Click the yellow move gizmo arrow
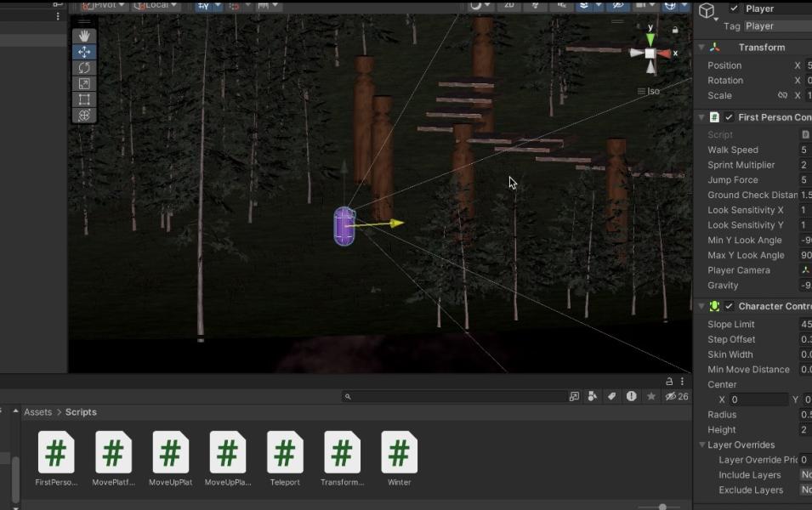The image size is (812, 510). (x=396, y=224)
